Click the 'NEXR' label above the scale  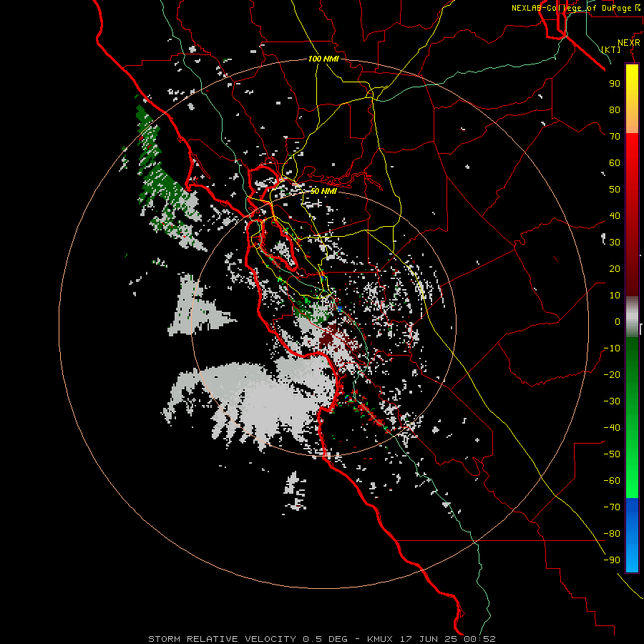(x=629, y=43)
